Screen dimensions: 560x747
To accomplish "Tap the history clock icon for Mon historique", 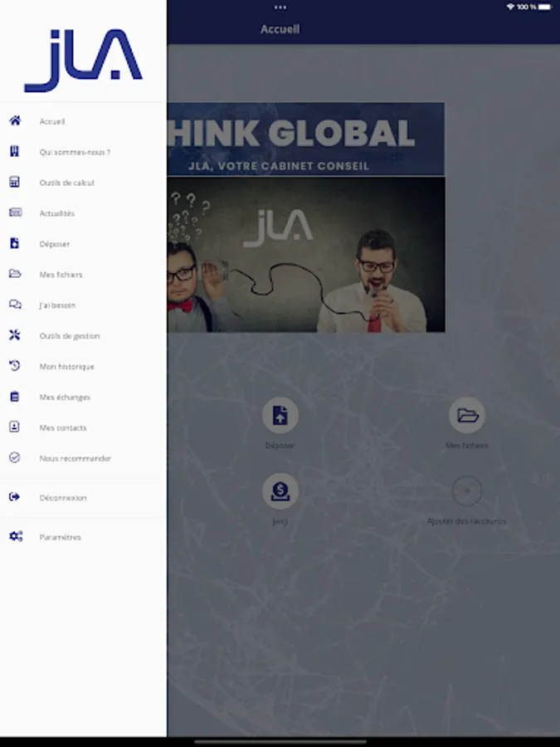I will (15, 366).
